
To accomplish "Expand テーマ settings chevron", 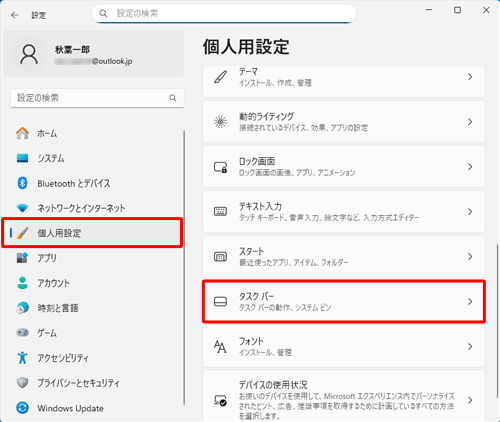I will coord(470,77).
